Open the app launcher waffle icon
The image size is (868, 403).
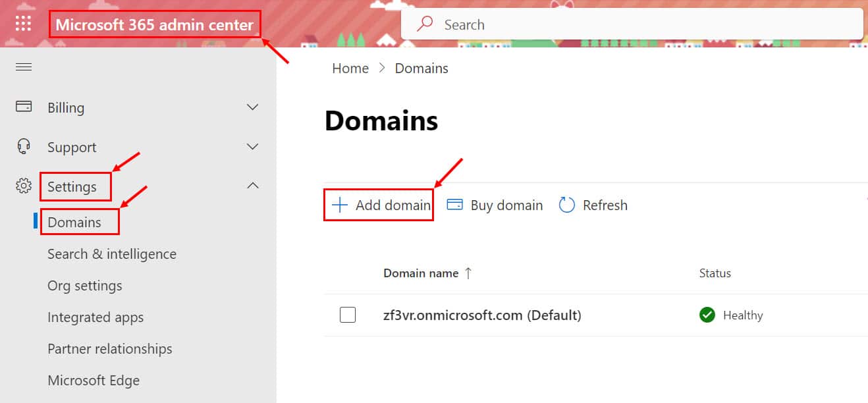23,24
